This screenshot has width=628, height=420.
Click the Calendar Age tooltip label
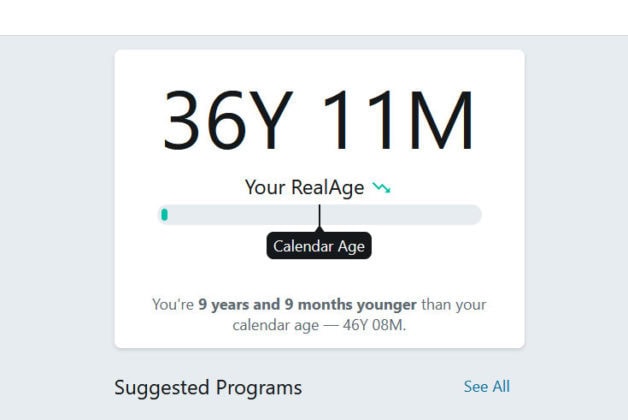click(x=319, y=246)
